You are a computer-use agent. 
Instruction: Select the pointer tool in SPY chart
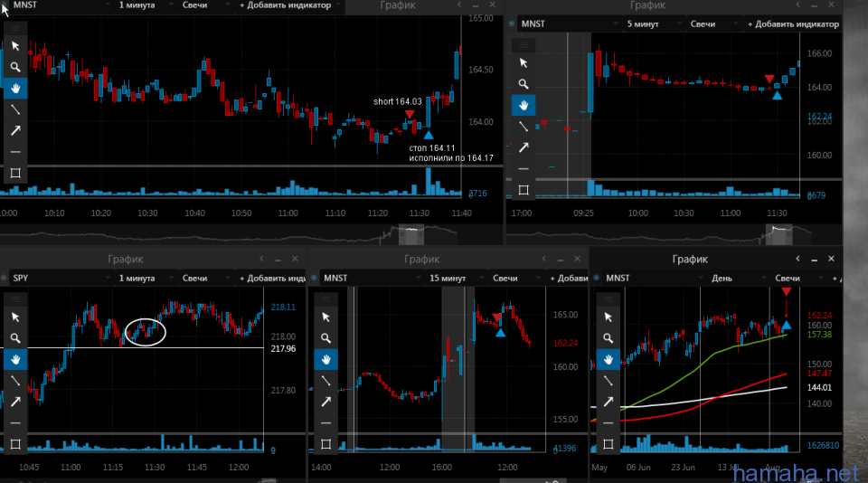click(15, 317)
